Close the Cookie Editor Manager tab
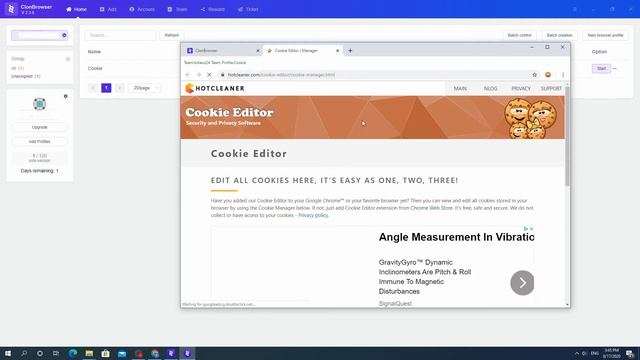The width and height of the screenshot is (640, 360). (x=338, y=51)
